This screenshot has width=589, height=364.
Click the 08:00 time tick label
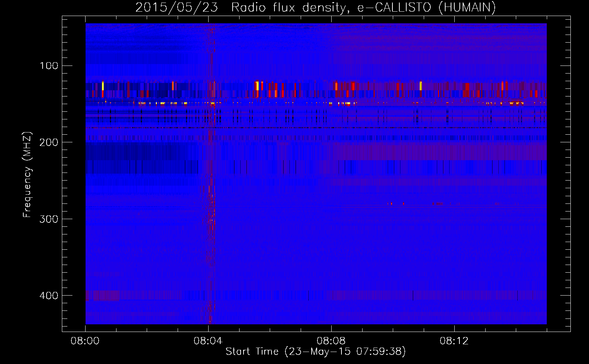(x=85, y=341)
